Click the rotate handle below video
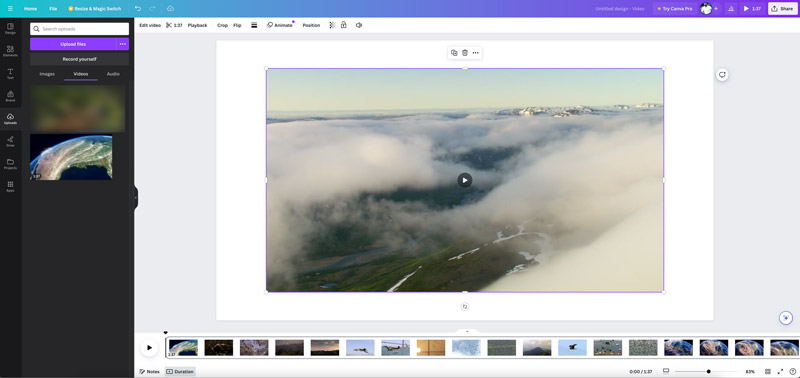The width and height of the screenshot is (800, 378). click(464, 307)
